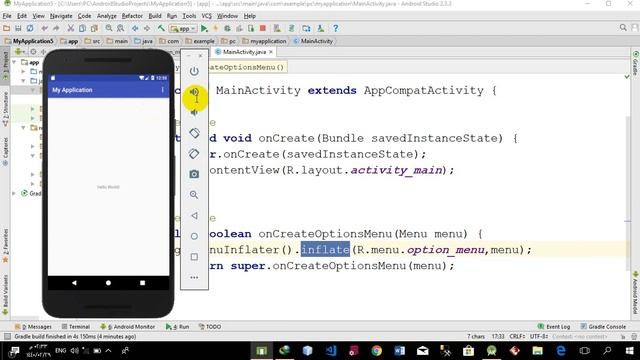Take an emulator screenshot with camera icon
640x360 pixels.
tap(194, 174)
